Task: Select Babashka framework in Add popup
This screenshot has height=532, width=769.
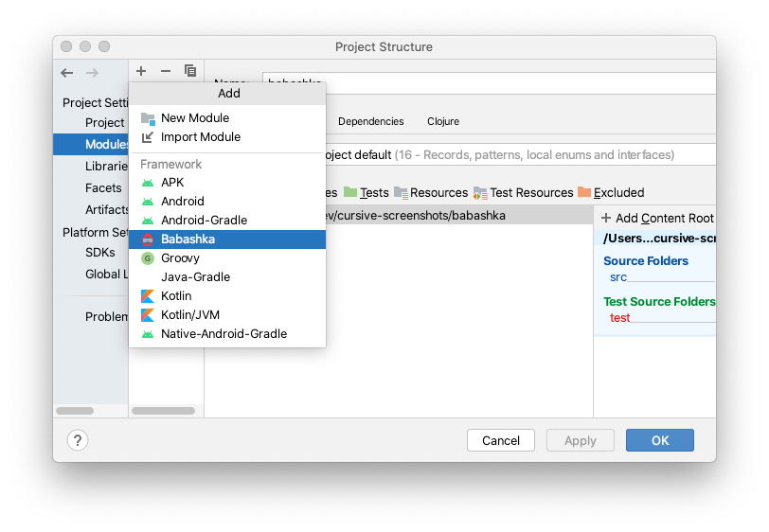Action: [227, 239]
